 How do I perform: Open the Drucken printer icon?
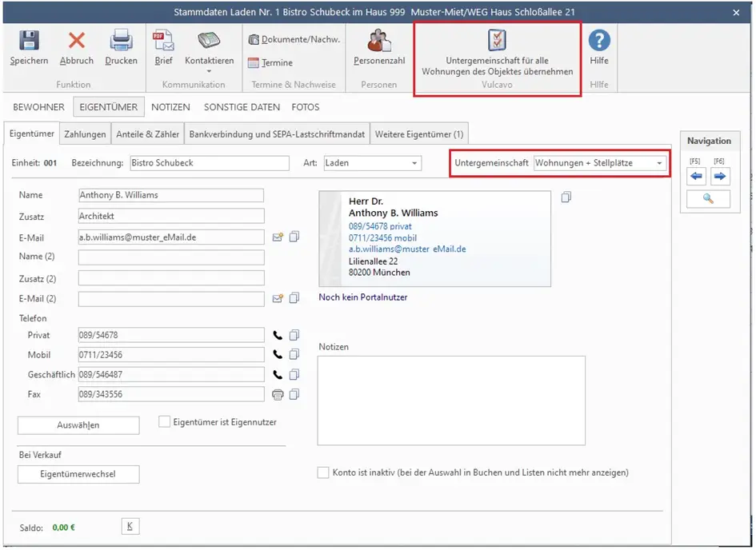pos(121,41)
